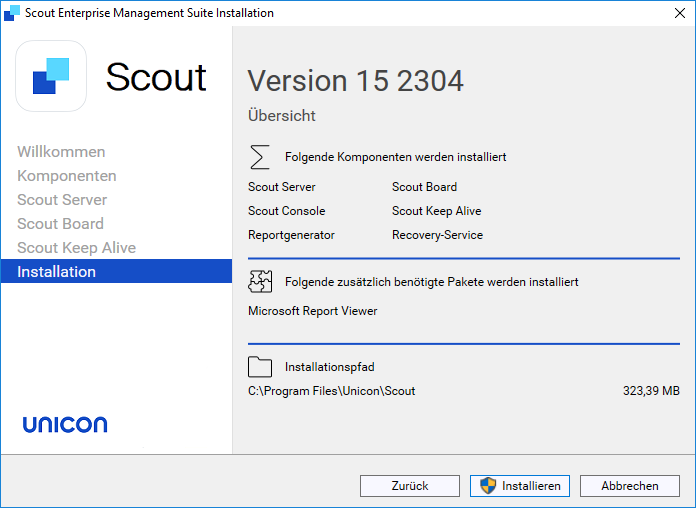The image size is (696, 508).
Task: Select the Willkommen step in sidebar
Action: click(x=61, y=152)
